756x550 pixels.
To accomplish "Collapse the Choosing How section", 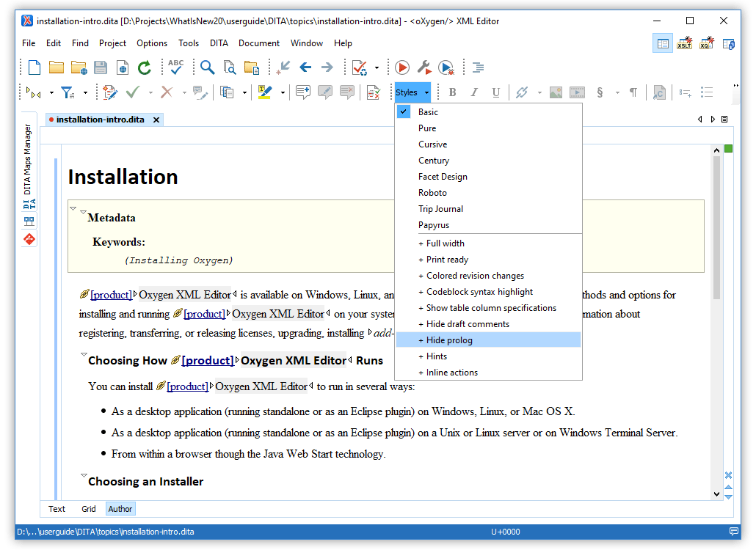I will [x=84, y=354].
